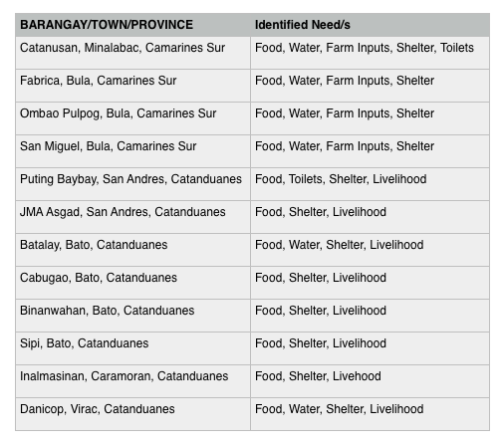Click the BARANGAY/TOWN/PROVINCE column header

click(132, 25)
